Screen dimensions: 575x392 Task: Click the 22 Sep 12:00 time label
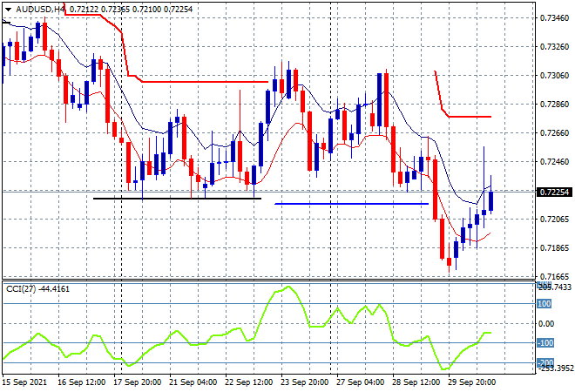[x=248, y=382]
